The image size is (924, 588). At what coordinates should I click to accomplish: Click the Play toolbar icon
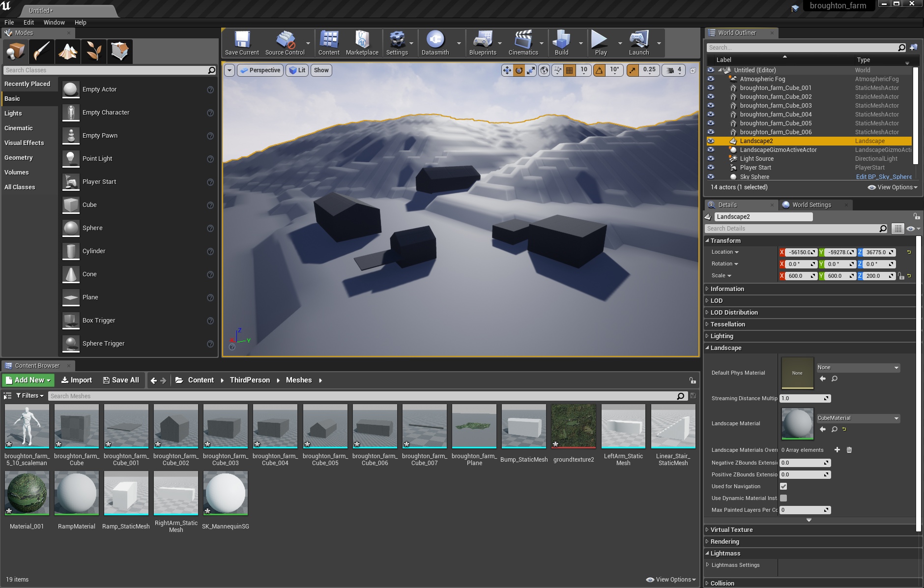[x=601, y=43]
